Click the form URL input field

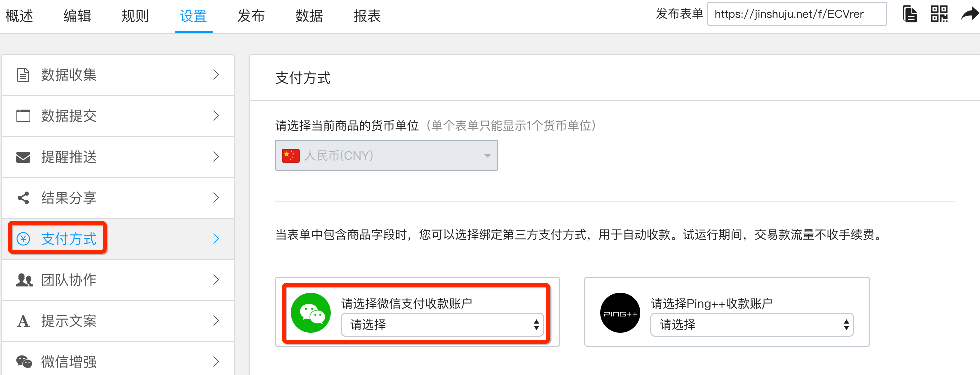coord(797,14)
